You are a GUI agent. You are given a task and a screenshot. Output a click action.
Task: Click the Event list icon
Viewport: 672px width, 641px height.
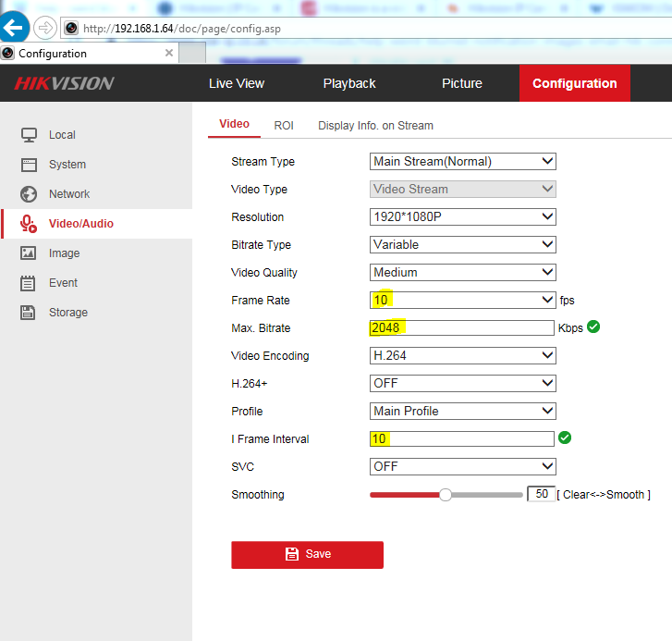[x=29, y=283]
